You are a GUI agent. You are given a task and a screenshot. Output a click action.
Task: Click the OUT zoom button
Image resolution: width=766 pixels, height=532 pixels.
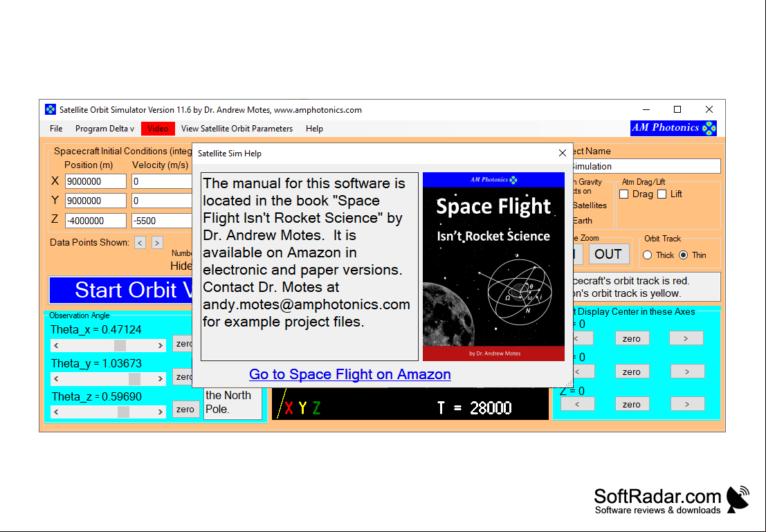[608, 254]
